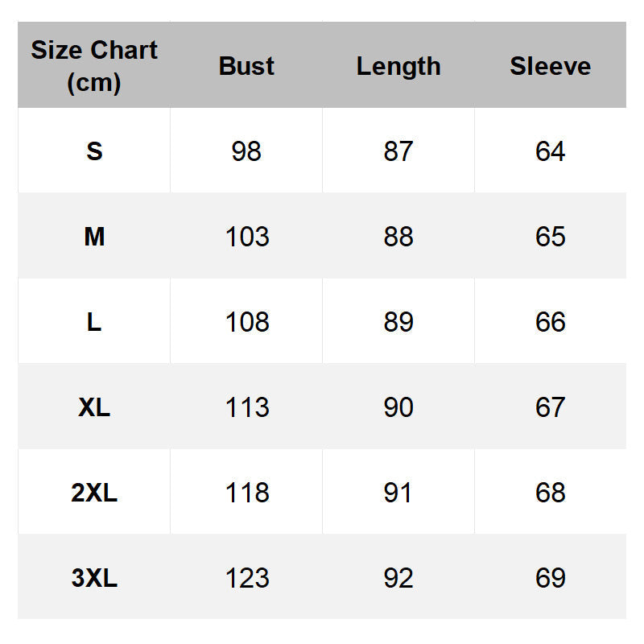Image resolution: width=644 pixels, height=644 pixels.
Task: Select the Length column header
Action: point(398,66)
